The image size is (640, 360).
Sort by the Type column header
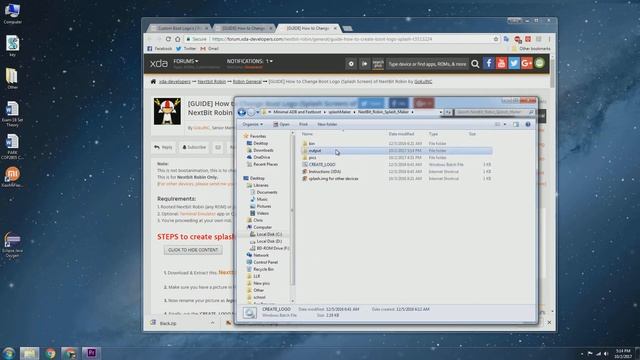(433, 134)
